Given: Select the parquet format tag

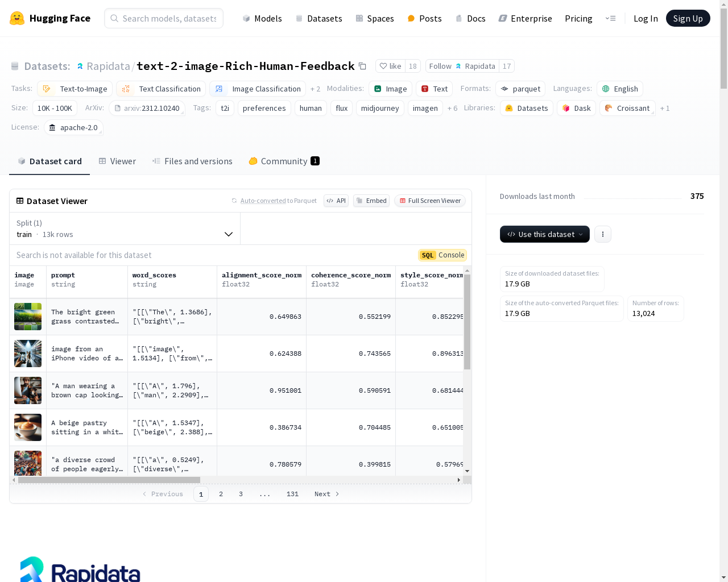Looking at the screenshot, I should tap(520, 89).
